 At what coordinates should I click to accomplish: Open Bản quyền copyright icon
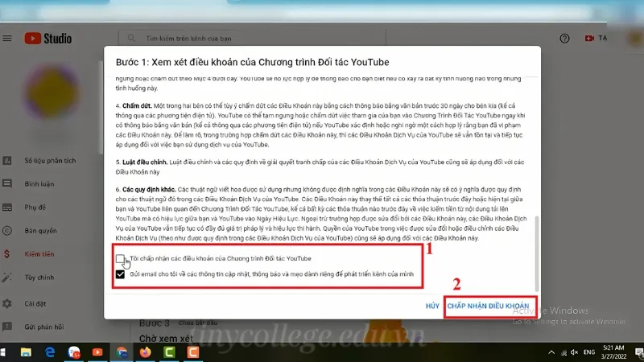click(7, 231)
